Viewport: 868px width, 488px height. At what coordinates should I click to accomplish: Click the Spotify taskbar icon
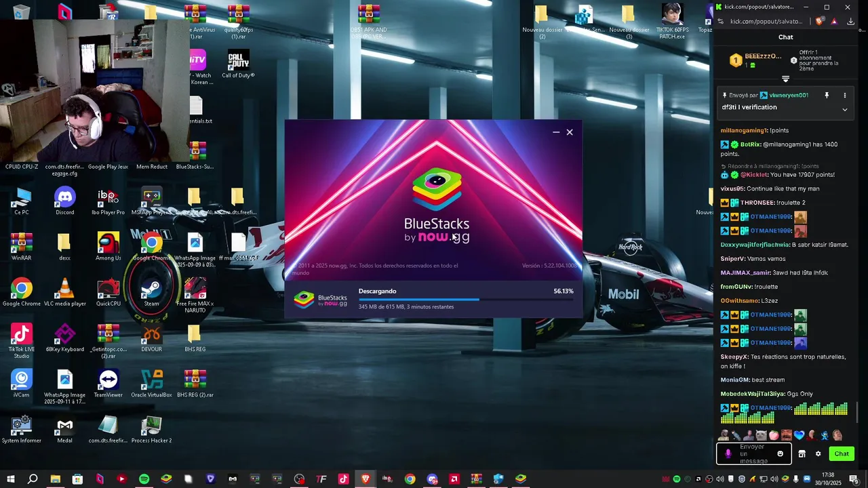coord(144,479)
